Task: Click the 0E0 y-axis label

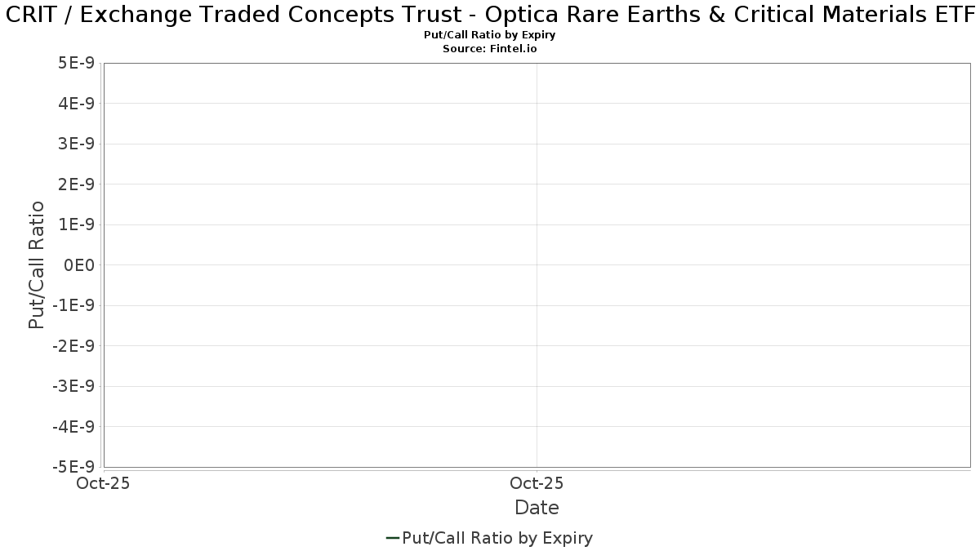Action: point(81,265)
